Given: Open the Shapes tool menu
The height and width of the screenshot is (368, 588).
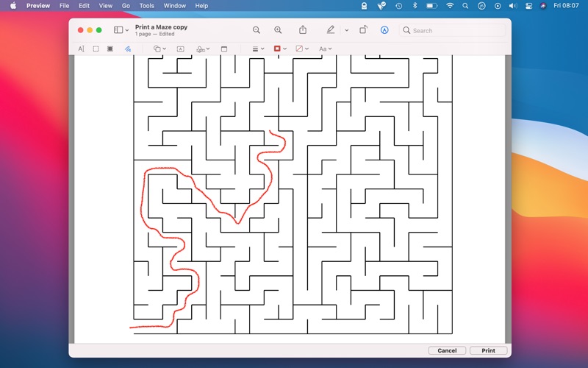Looking at the screenshot, I should [x=159, y=49].
